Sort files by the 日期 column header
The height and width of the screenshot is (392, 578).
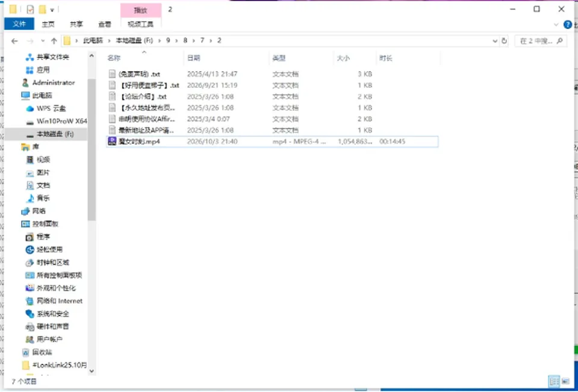tap(226, 58)
